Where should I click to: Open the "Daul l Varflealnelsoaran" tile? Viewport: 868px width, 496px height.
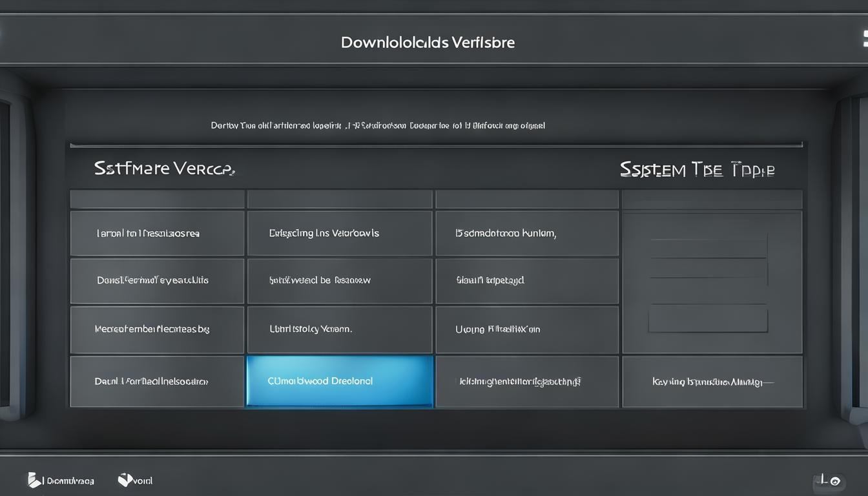[x=157, y=382]
